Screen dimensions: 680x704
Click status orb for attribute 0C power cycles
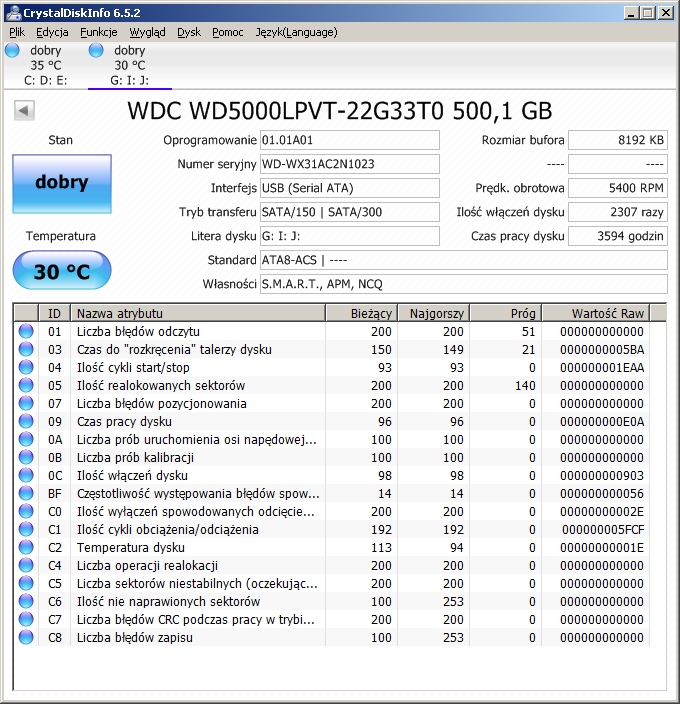coord(26,475)
